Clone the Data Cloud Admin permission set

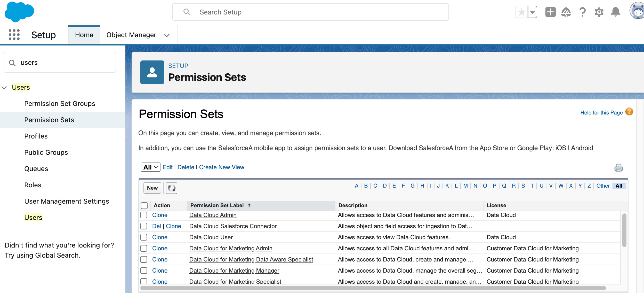(x=160, y=215)
